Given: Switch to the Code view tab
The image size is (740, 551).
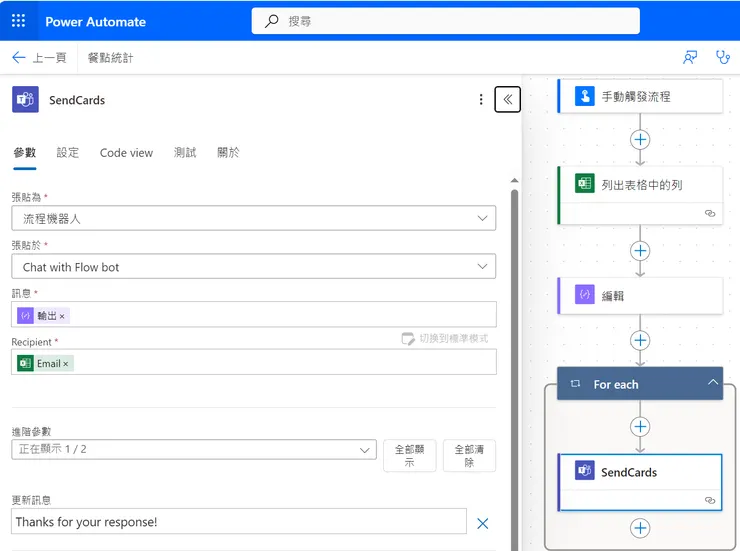Looking at the screenshot, I should [x=126, y=152].
